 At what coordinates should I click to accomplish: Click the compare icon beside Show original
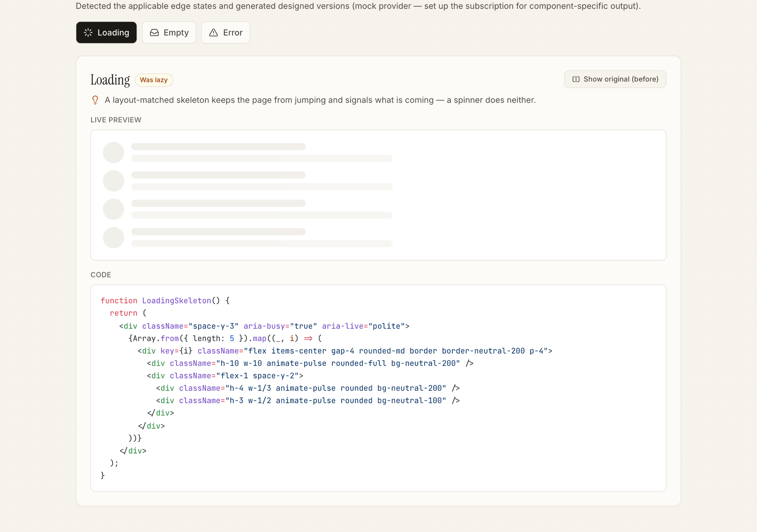576,79
